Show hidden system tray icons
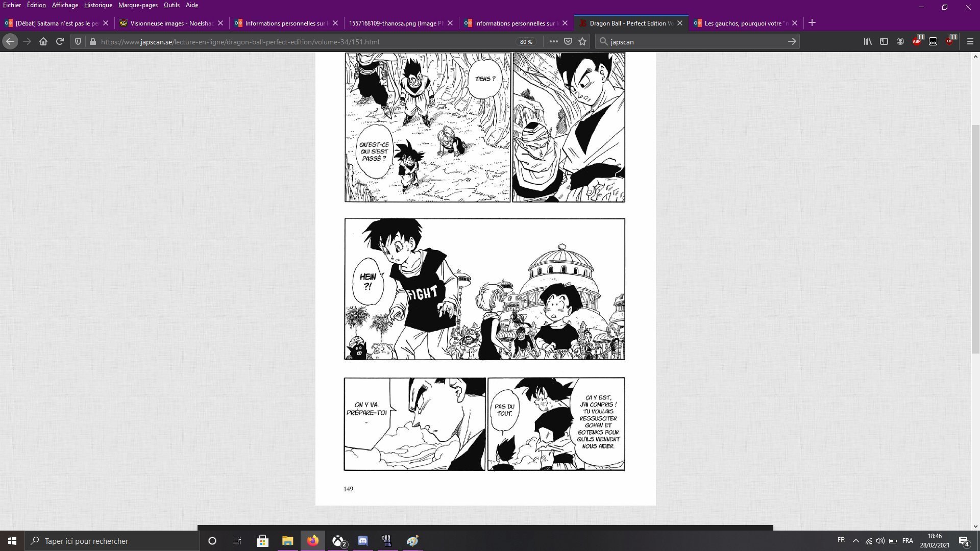Screen dimensions: 980x551 click(856, 541)
